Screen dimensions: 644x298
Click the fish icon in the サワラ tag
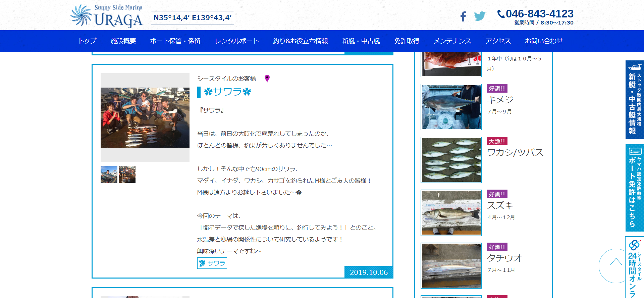coord(202,263)
